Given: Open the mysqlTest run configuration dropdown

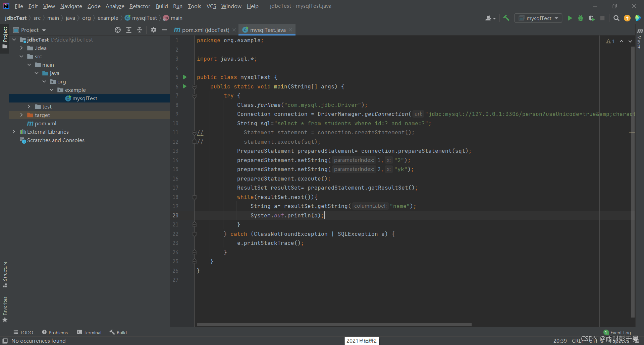Looking at the screenshot, I should point(539,18).
